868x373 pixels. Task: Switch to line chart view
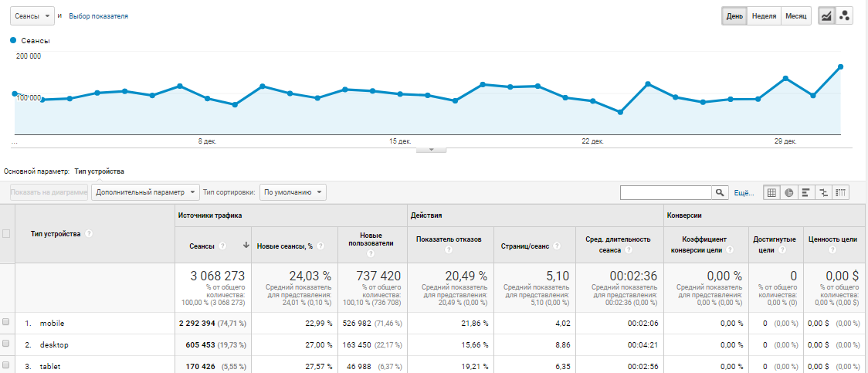click(x=826, y=16)
